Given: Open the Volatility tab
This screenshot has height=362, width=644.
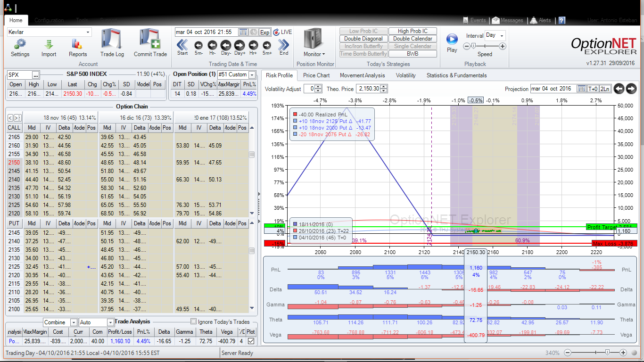Looking at the screenshot, I should coord(405,75).
